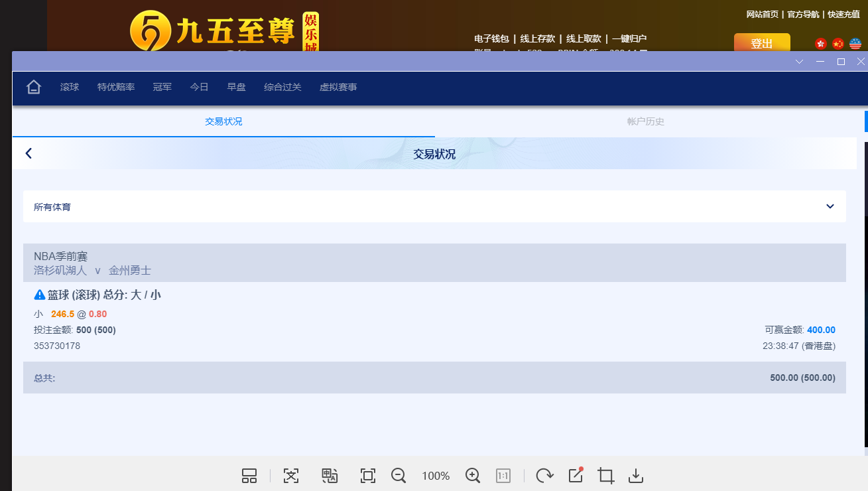Click the 100% zoom level text
Viewport: 868px width, 491px height.
tap(436, 476)
